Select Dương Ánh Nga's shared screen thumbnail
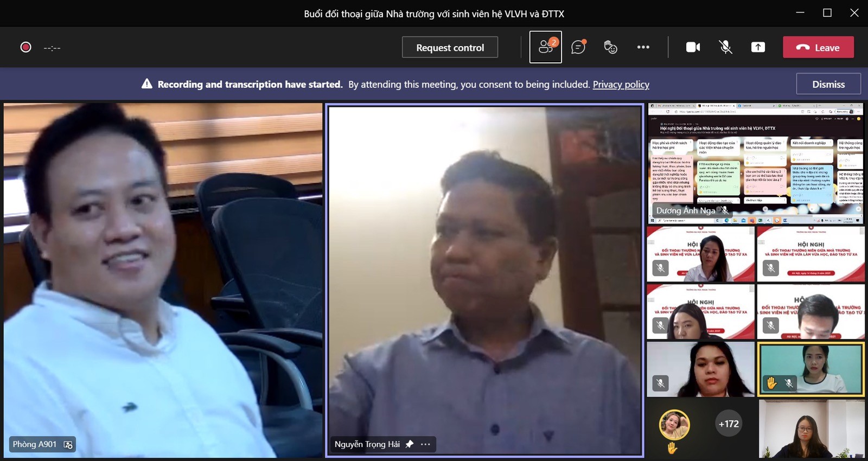868x461 pixels. tap(755, 164)
